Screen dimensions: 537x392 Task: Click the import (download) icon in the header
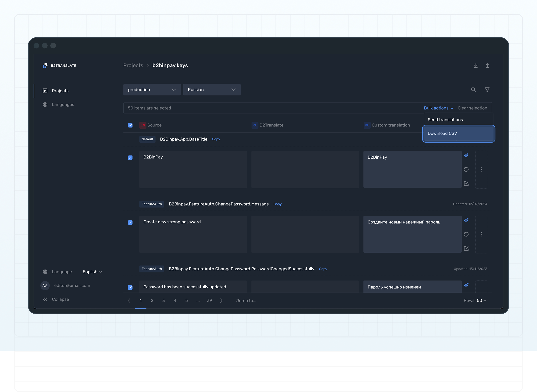pyautogui.click(x=476, y=66)
